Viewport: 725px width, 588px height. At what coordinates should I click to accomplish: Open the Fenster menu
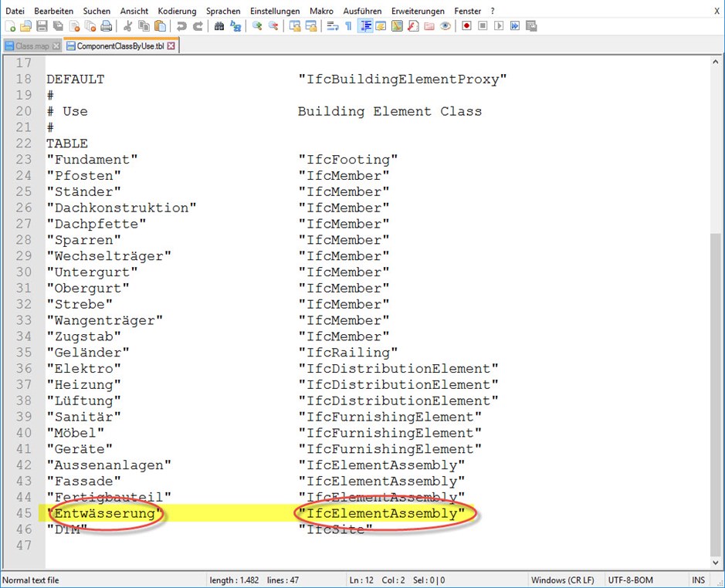click(467, 11)
